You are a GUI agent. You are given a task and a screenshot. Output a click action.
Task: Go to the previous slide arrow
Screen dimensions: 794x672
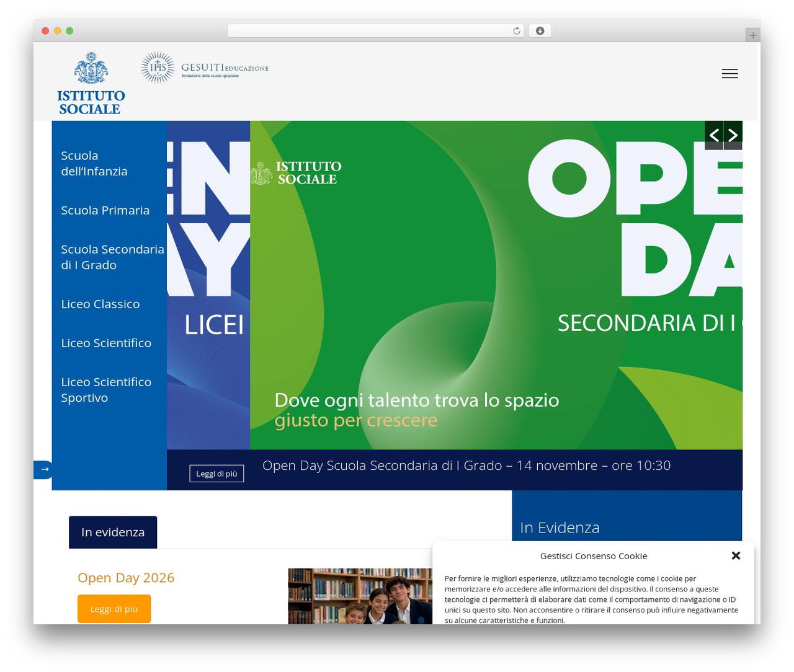click(x=714, y=135)
